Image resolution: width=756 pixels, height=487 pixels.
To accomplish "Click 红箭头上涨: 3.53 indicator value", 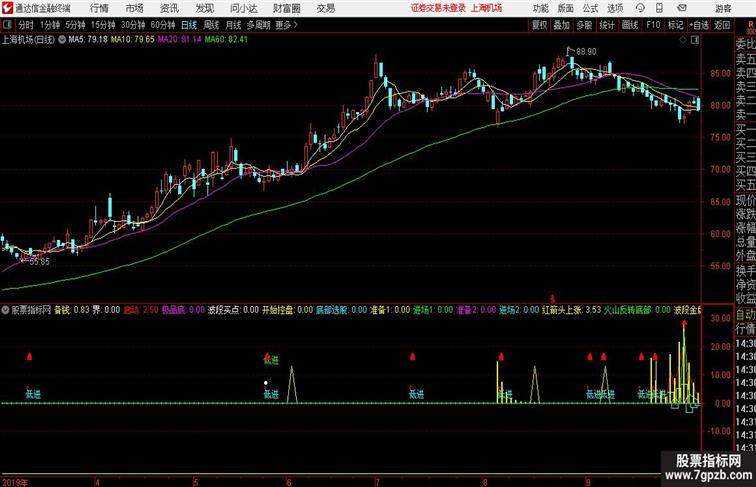I will click(x=571, y=310).
